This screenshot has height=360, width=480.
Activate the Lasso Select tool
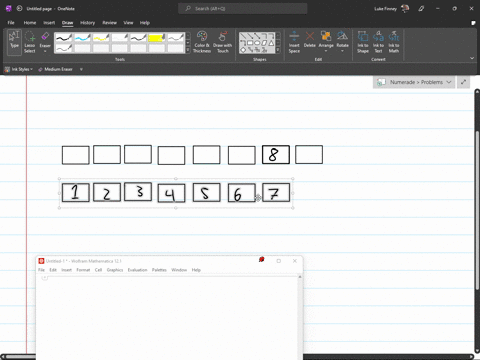pos(29,42)
